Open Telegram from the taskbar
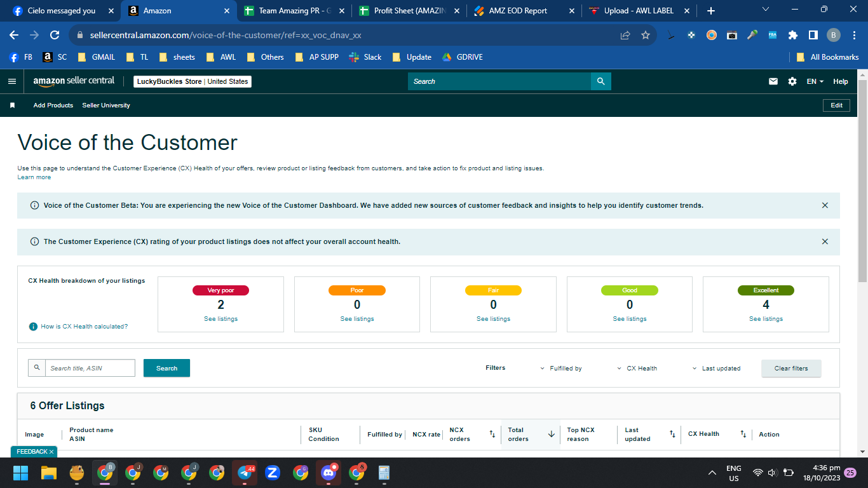The width and height of the screenshot is (868, 488). 245,473
